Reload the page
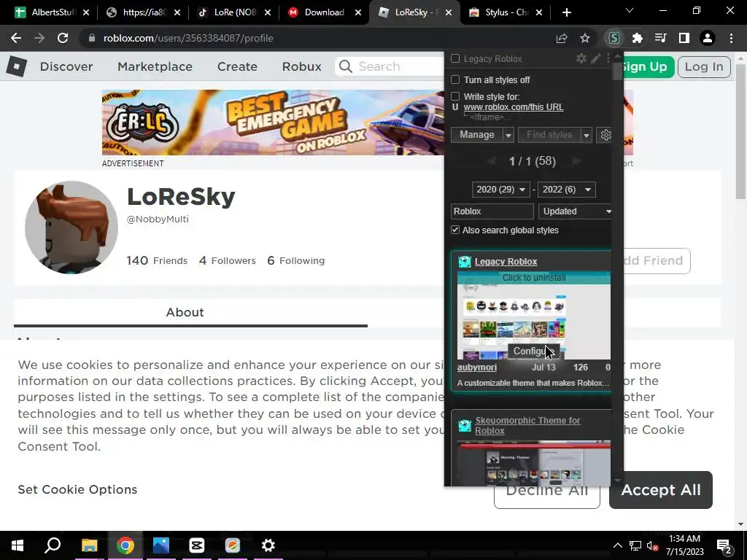This screenshot has height=560, width=747. coord(63,38)
